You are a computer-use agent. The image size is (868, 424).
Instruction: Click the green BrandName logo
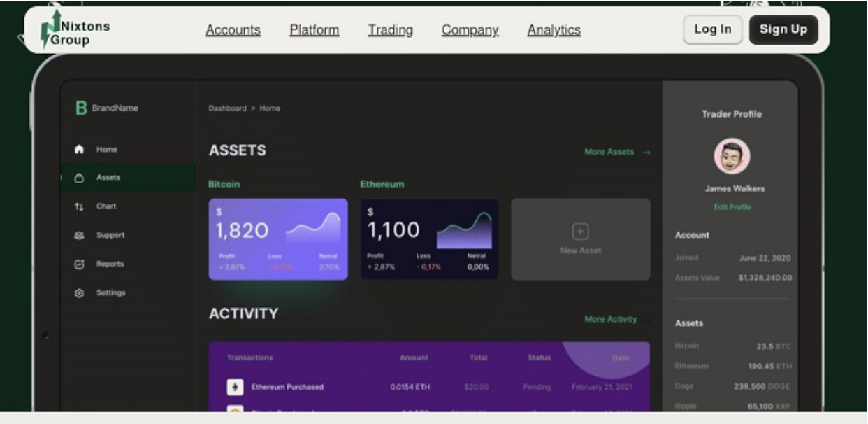point(81,108)
